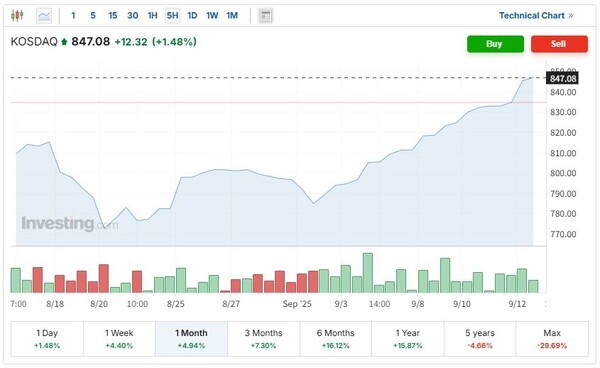The image size is (600, 368).
Task: Select the 1 Day range tab
Action: (47, 339)
